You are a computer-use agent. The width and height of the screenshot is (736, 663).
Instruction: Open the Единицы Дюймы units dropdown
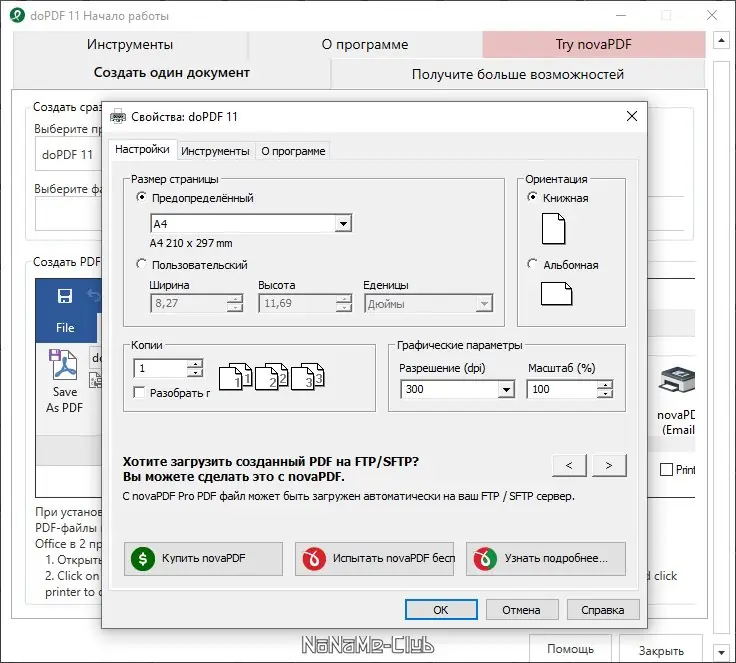click(x=483, y=304)
